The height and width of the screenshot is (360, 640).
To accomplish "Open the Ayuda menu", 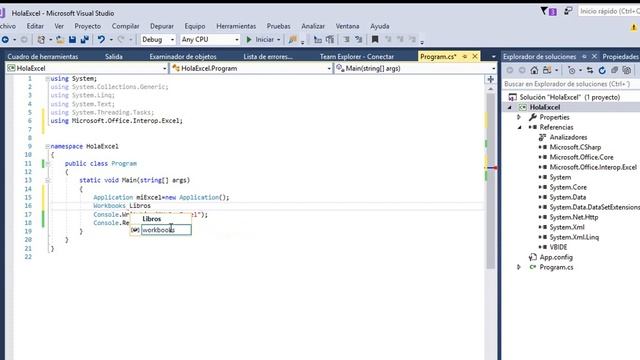I will tap(380, 26).
